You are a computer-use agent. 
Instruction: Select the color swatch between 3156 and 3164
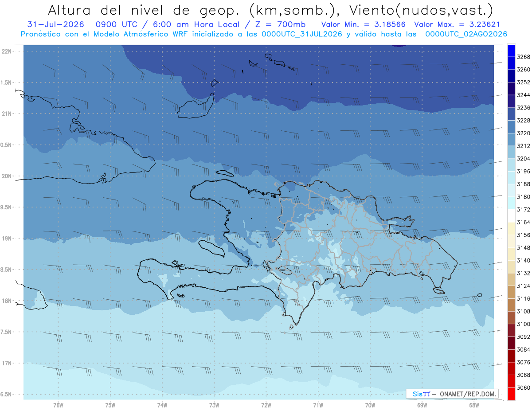point(511,229)
